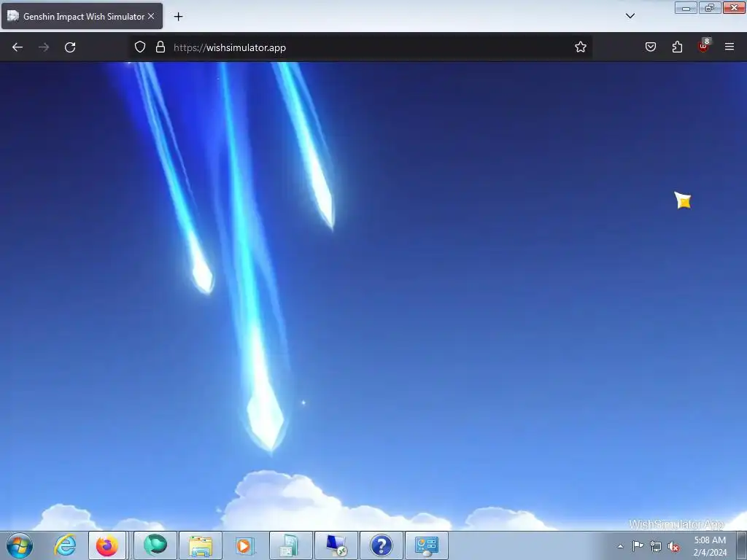Open the Remote Desktop Connection taskbar icon

(336, 545)
